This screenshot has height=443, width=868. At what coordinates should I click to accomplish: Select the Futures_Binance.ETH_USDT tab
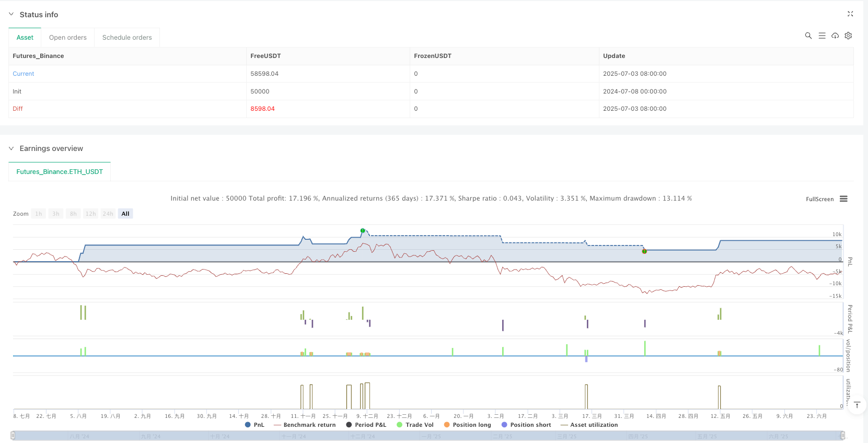pos(60,171)
